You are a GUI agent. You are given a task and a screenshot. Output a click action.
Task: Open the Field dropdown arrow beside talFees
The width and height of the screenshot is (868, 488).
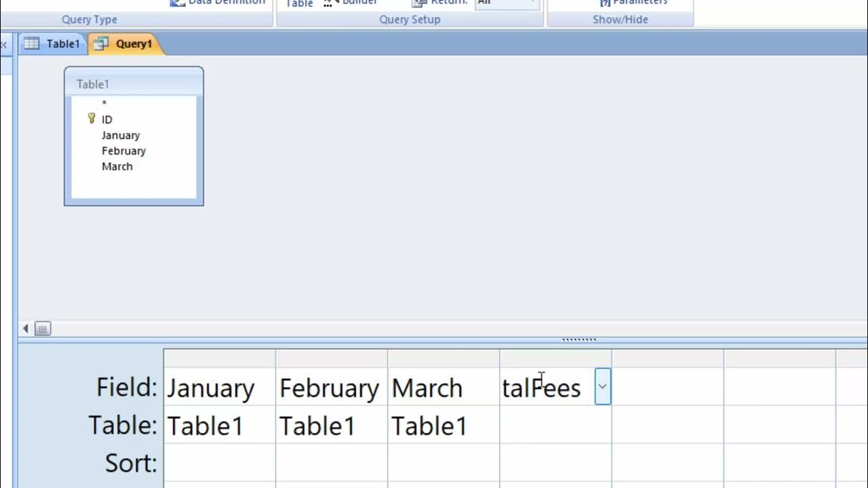pyautogui.click(x=602, y=387)
